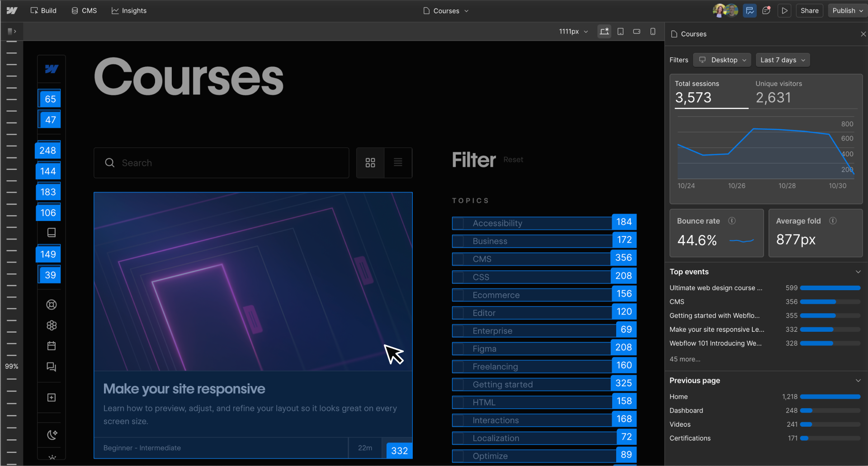
Task: Select the tablet breakpoint icon
Action: 620,31
